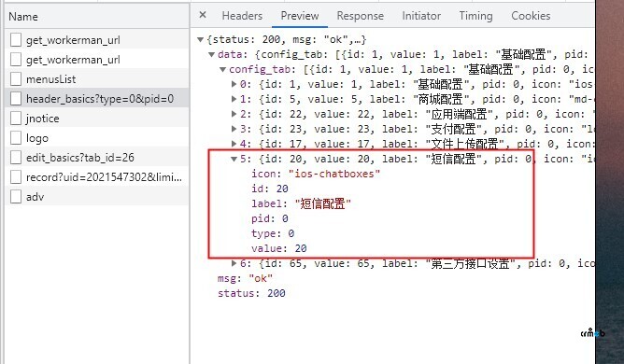Click the status: 200 line
The image size is (624, 364).
[x=251, y=293]
